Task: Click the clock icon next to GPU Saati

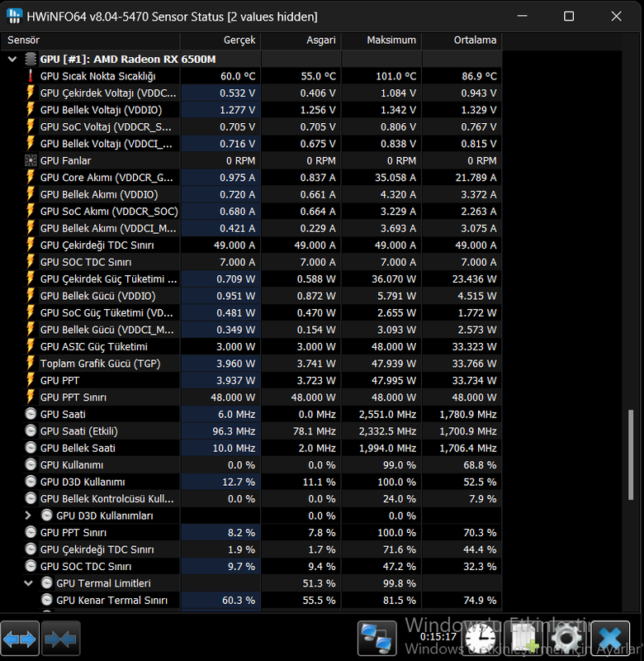Action: click(x=31, y=414)
